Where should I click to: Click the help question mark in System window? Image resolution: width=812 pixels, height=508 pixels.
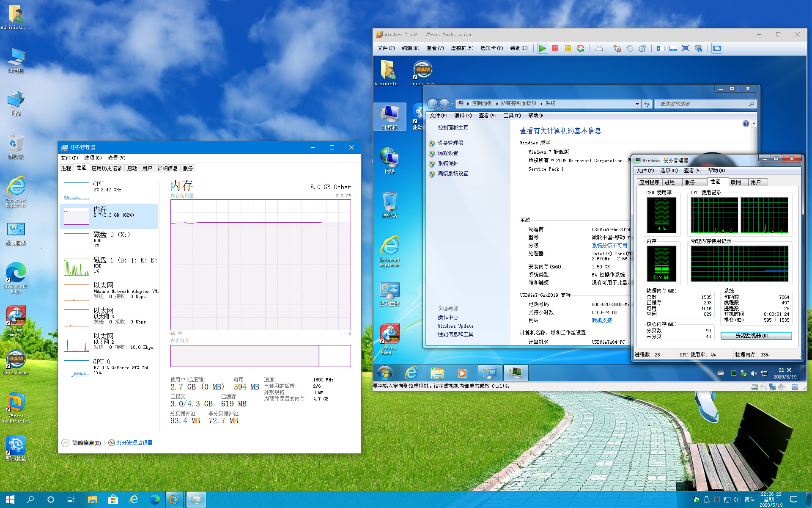click(x=746, y=124)
